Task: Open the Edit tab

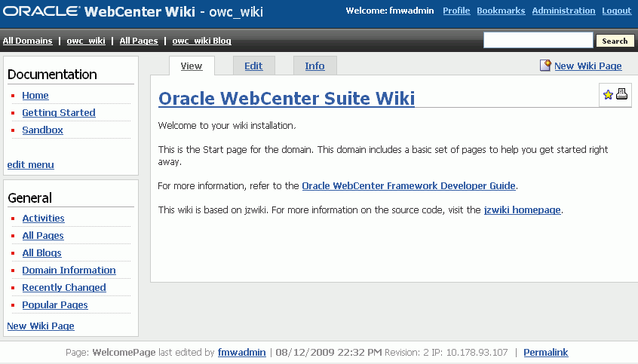Action: point(253,66)
